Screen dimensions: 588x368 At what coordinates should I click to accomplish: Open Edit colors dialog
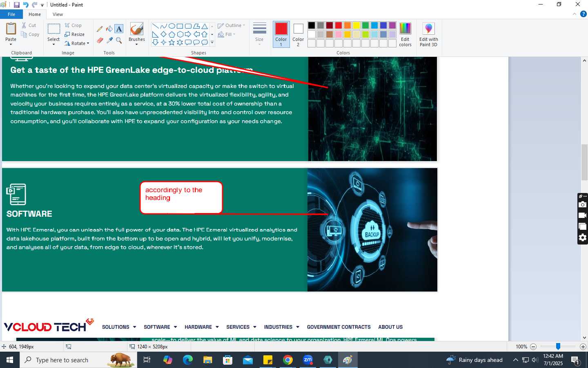click(x=405, y=35)
